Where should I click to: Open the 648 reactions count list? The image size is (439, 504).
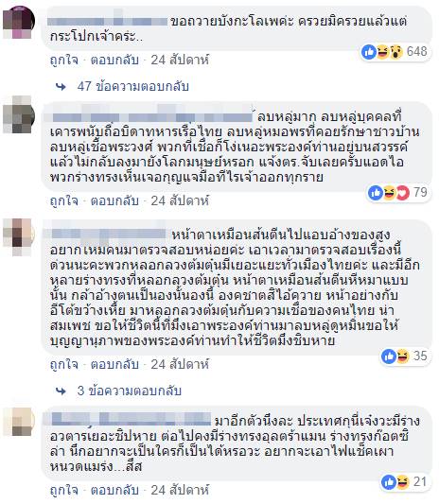coord(417,51)
